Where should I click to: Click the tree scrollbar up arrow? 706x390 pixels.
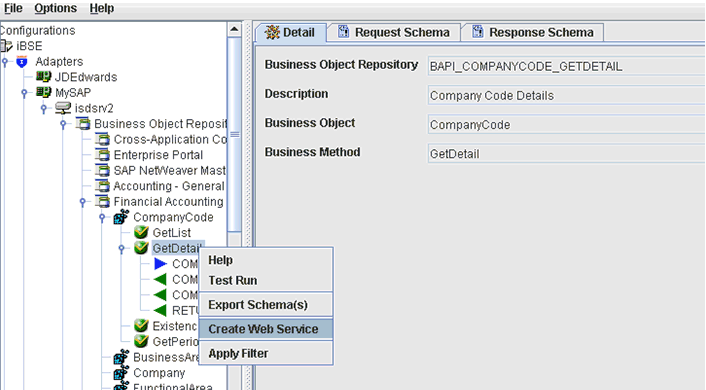(234, 30)
